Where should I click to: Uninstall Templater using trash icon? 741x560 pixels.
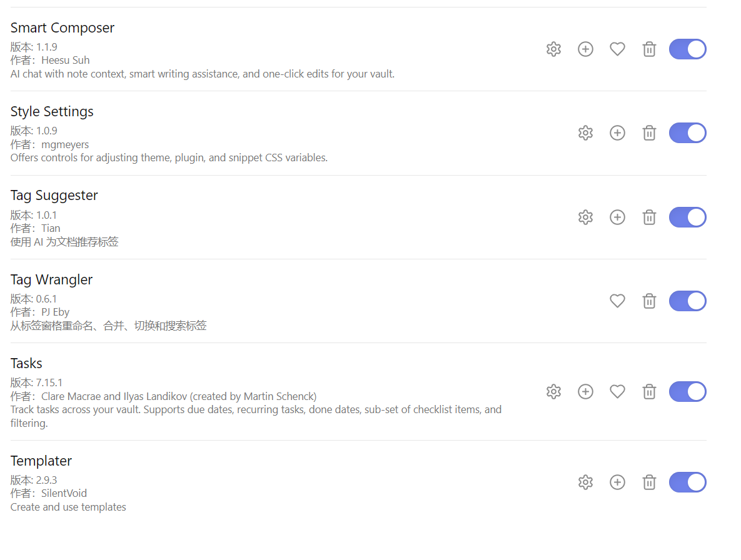click(649, 482)
